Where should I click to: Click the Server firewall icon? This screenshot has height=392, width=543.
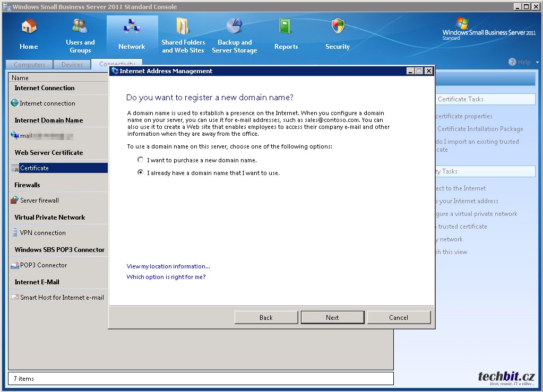[14, 201]
